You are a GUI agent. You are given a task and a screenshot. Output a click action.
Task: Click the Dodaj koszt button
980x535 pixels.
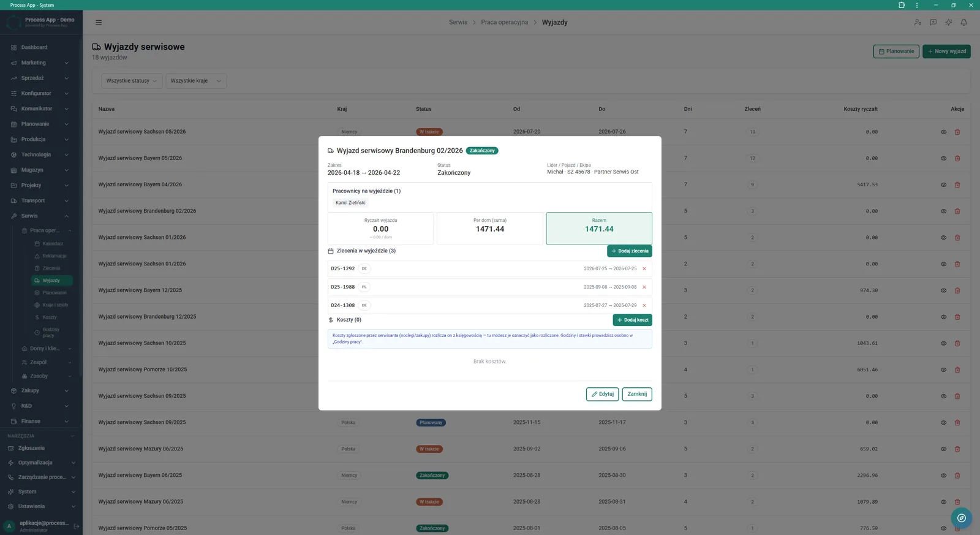coord(633,320)
